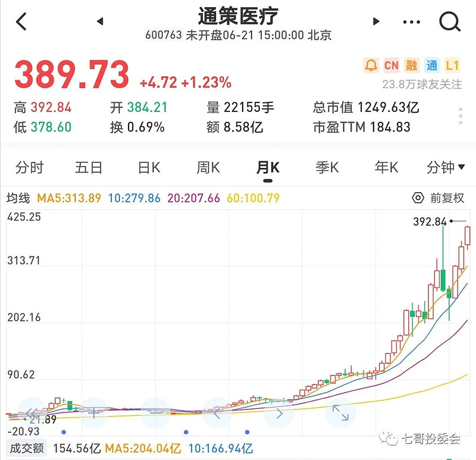Switch to 日K daily chart tab
Image resolution: width=476 pixels, height=460 pixels.
tap(149, 167)
